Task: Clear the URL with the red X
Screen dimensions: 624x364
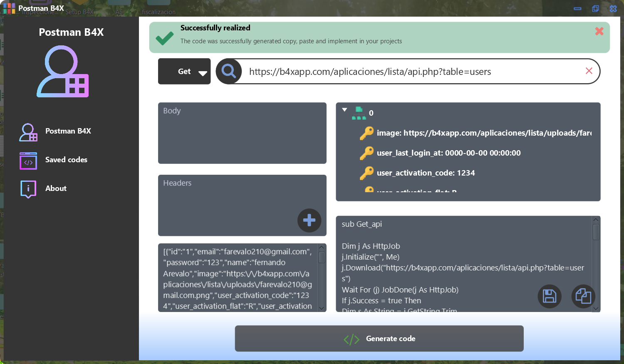Action: click(x=589, y=71)
